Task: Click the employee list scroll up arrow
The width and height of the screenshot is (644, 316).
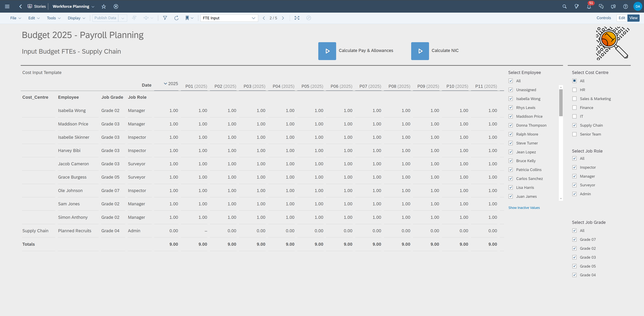Action: tap(561, 87)
